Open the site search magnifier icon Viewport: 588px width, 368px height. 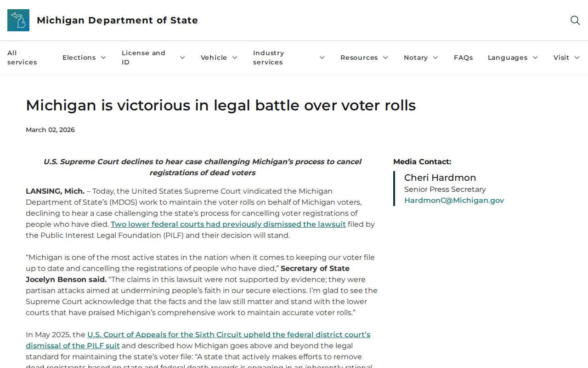575,20
